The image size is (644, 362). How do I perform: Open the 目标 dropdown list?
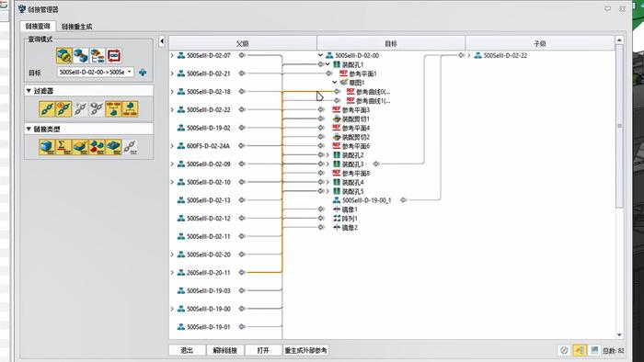point(130,72)
